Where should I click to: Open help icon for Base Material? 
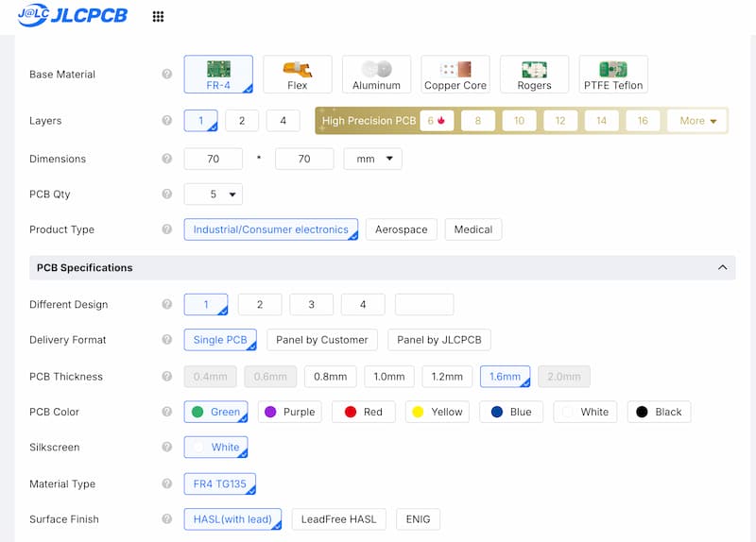click(x=167, y=75)
